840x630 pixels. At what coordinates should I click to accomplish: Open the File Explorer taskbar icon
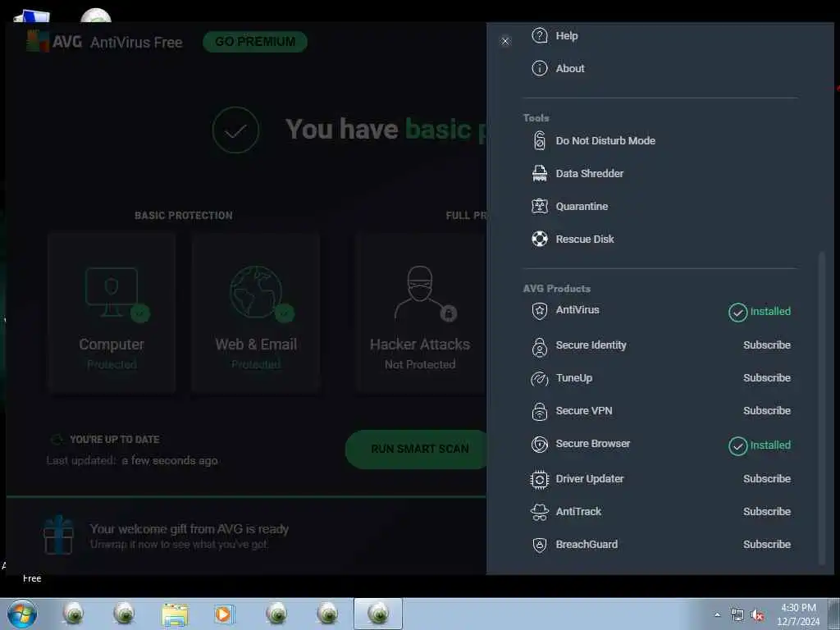[x=175, y=614]
